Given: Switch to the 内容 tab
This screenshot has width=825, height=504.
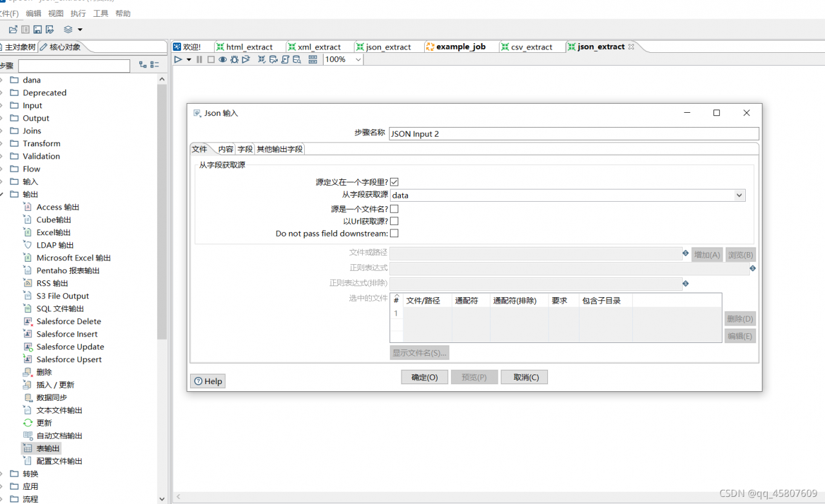Looking at the screenshot, I should pos(226,149).
